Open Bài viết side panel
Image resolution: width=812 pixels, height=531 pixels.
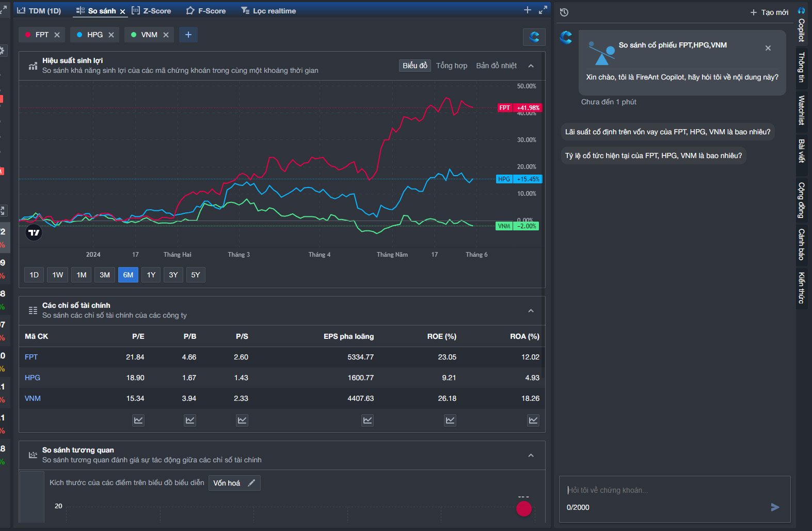point(802,151)
